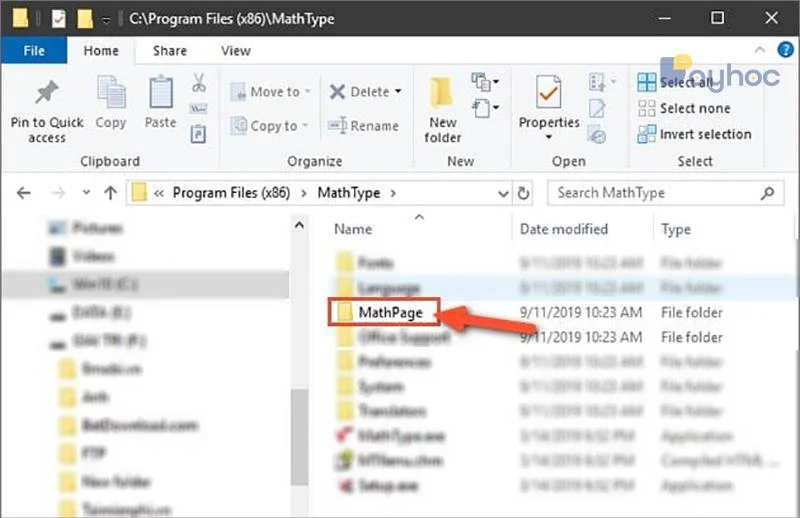Click the search magnifier icon

pos(767,193)
